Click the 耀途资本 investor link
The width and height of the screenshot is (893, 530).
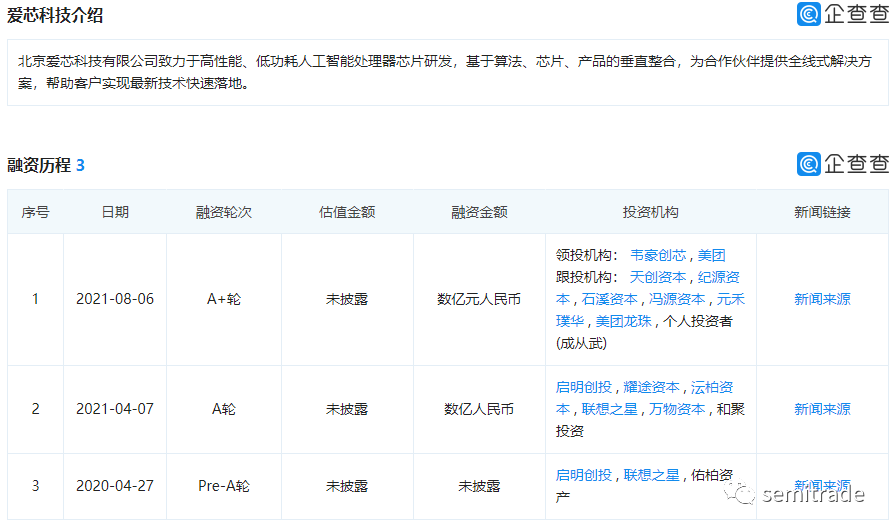[x=652, y=387]
